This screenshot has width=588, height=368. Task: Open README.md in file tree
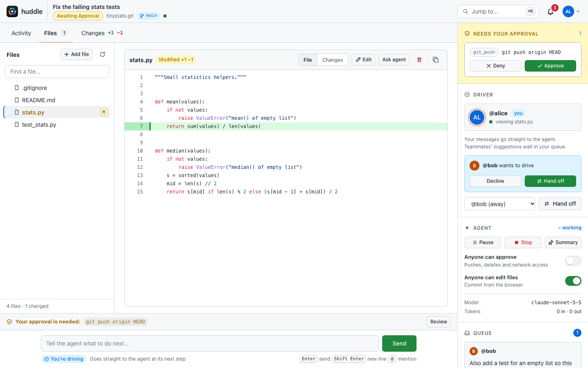click(x=57, y=100)
